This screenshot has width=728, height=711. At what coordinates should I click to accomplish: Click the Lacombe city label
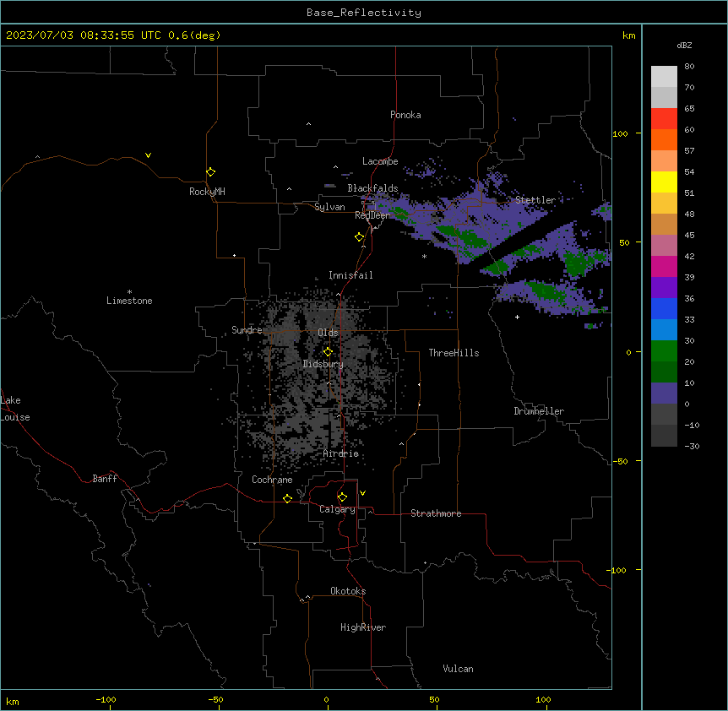point(380,161)
